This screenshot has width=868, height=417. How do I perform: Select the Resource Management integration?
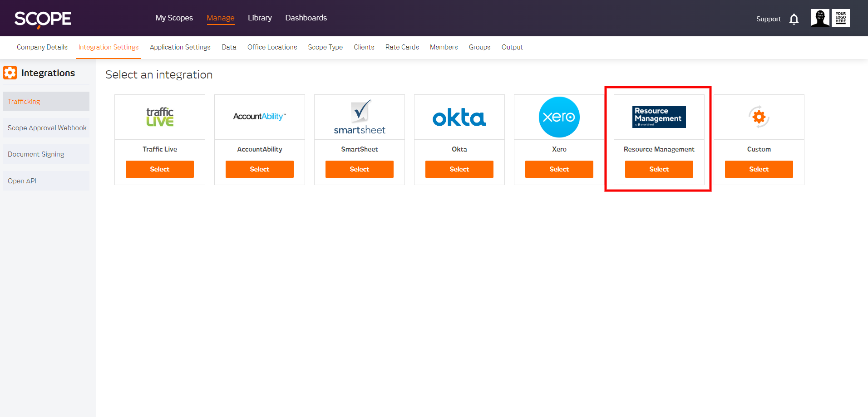click(x=659, y=169)
